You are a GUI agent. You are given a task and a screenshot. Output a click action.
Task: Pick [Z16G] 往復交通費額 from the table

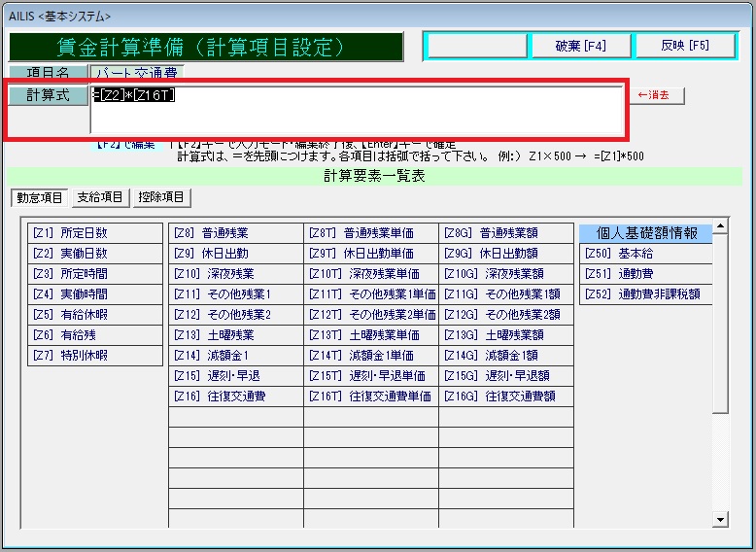coord(505,397)
